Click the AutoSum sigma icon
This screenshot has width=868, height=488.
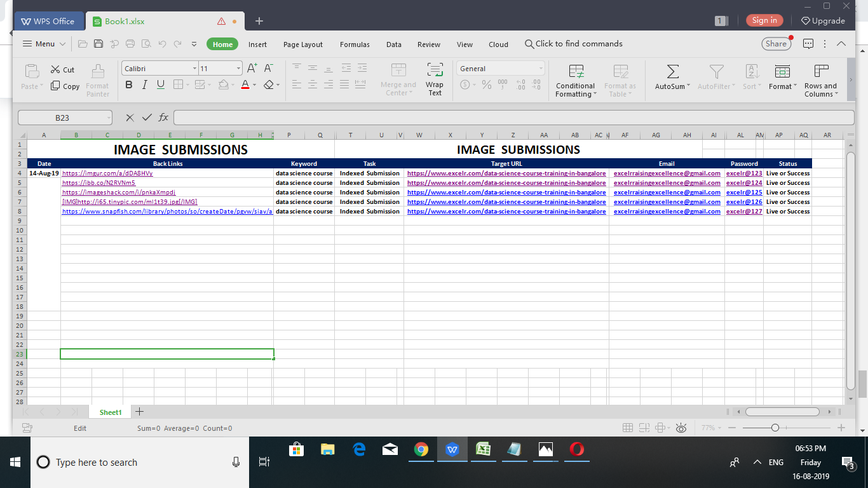click(672, 71)
